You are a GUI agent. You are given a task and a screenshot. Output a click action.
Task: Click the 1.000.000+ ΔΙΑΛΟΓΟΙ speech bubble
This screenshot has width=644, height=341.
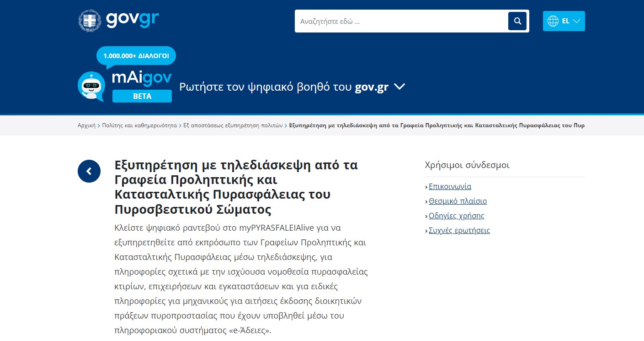click(x=136, y=55)
